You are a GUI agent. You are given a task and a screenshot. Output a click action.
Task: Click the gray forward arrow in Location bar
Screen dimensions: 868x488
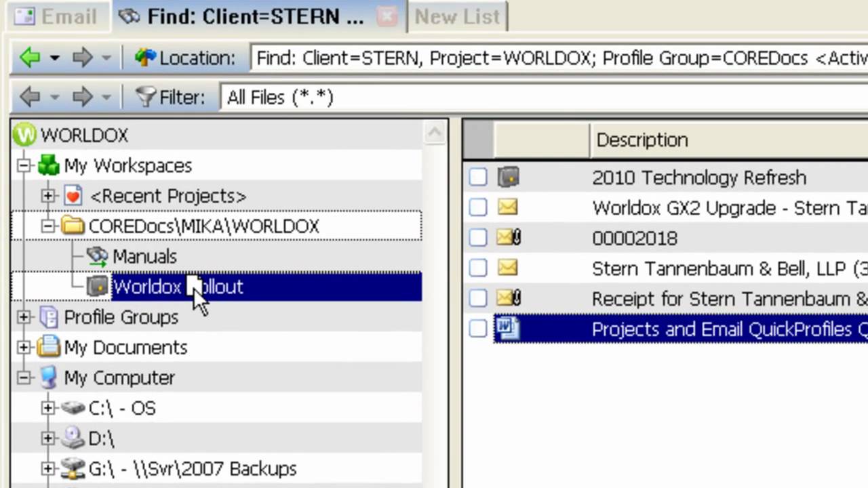coord(82,58)
